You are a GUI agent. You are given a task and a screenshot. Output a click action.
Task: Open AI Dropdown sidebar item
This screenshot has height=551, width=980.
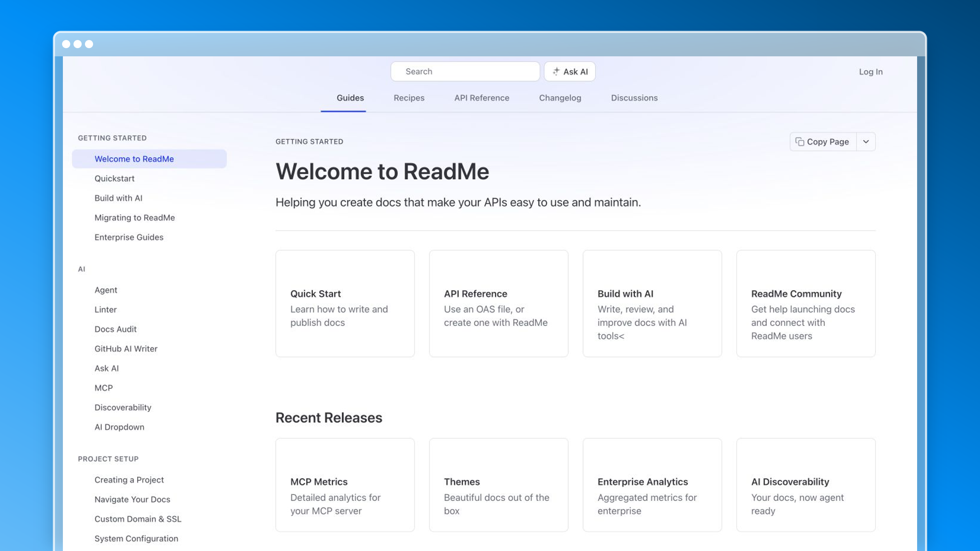[x=119, y=427]
